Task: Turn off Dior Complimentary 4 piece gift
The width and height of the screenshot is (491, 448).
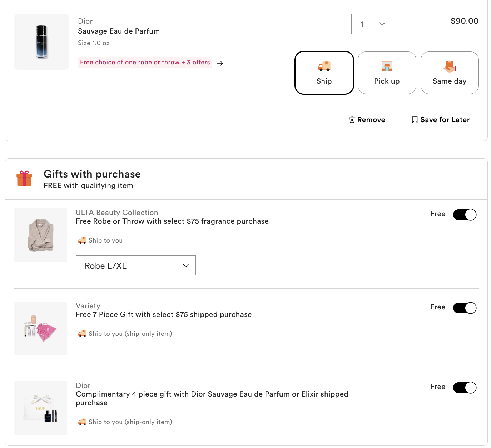Action: [x=465, y=388]
